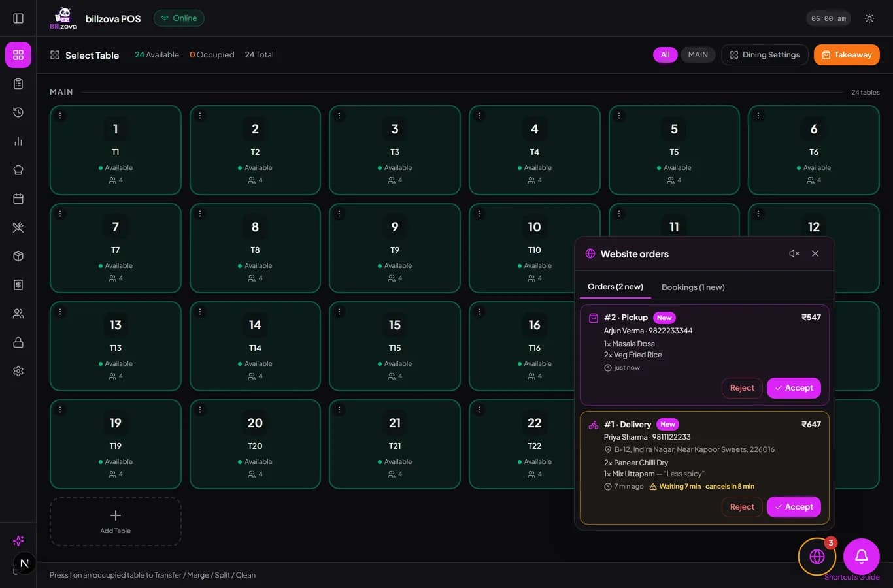Viewport: 893px width, 588px height.
Task: Open options menu for table T15
Action: (x=339, y=312)
